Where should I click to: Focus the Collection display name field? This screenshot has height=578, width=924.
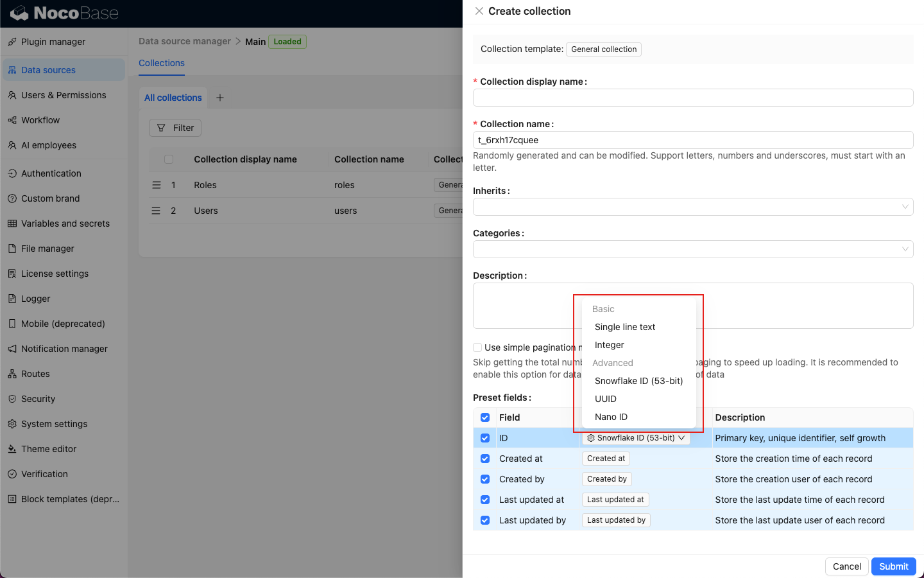pos(693,98)
